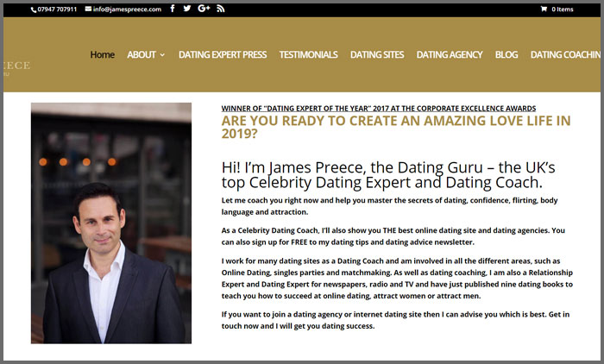The height and width of the screenshot is (364, 604).
Task: Open the 0 Items cart link
Action: point(562,9)
